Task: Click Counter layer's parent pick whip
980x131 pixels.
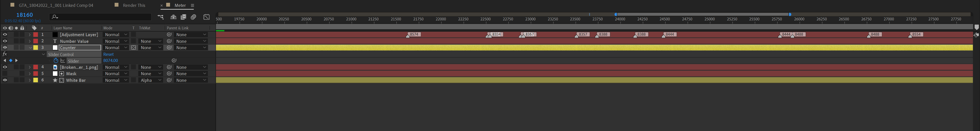Action: (x=169, y=48)
